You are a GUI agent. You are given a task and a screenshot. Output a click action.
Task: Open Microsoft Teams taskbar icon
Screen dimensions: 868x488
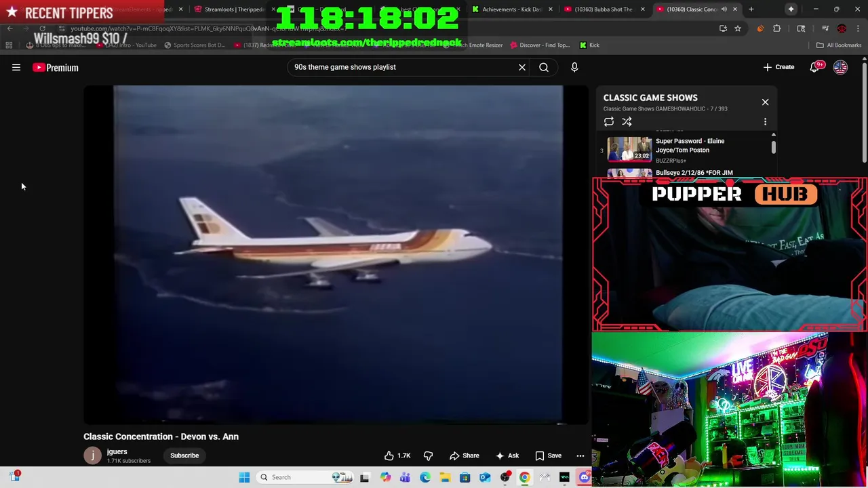(405, 477)
